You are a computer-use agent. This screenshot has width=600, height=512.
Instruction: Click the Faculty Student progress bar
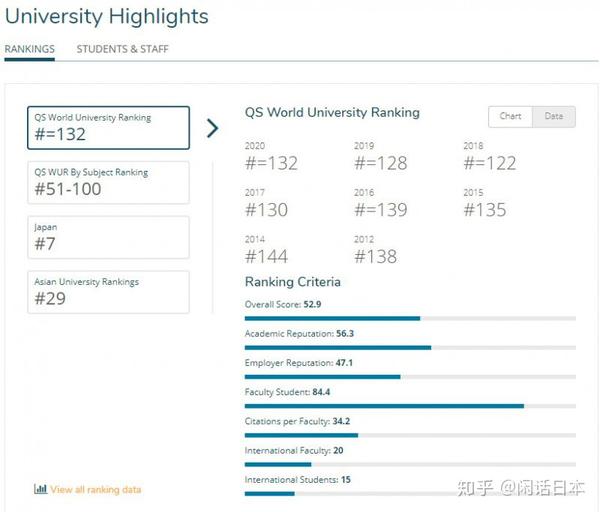click(410, 406)
